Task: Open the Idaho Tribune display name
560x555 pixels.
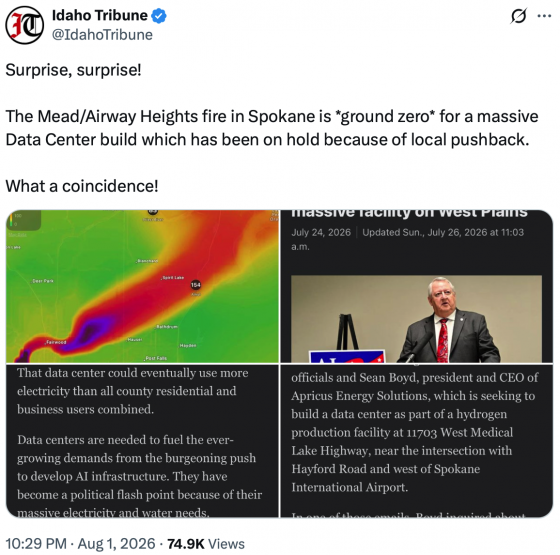Action: point(100,15)
